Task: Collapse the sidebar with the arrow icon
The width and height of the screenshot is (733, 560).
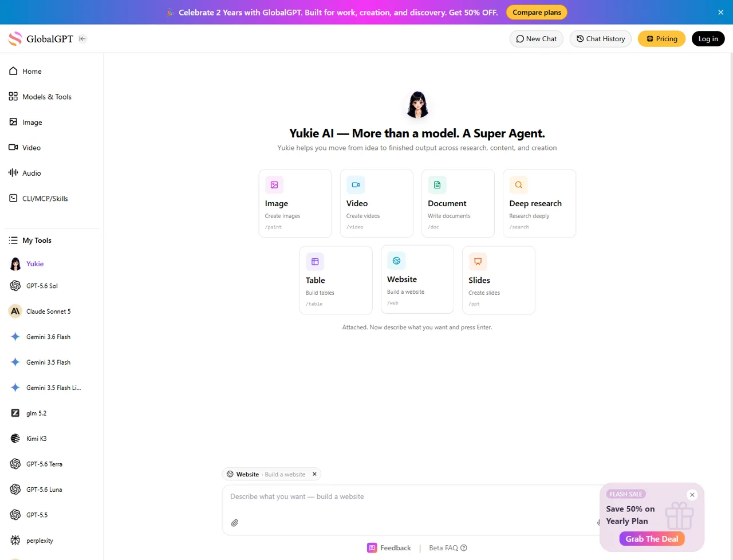Action: coord(82,39)
